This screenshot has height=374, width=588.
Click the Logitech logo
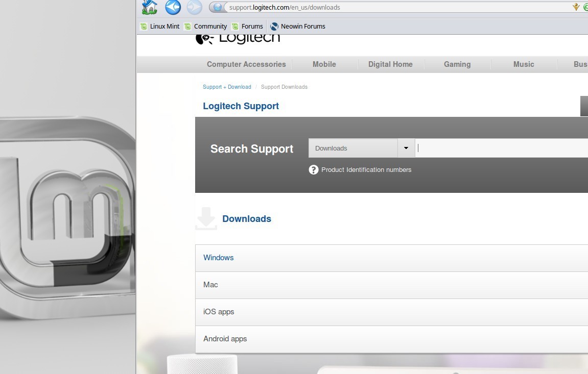(x=238, y=39)
